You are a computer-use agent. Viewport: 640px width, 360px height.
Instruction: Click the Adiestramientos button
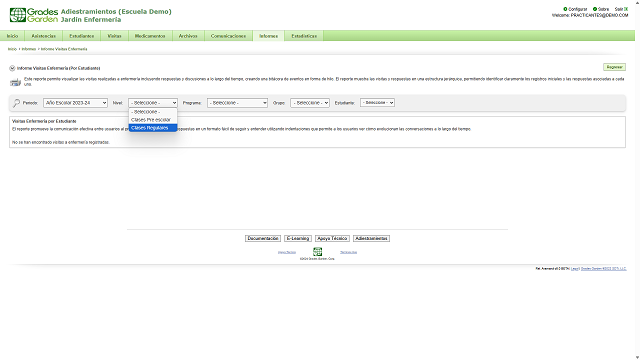pos(371,238)
